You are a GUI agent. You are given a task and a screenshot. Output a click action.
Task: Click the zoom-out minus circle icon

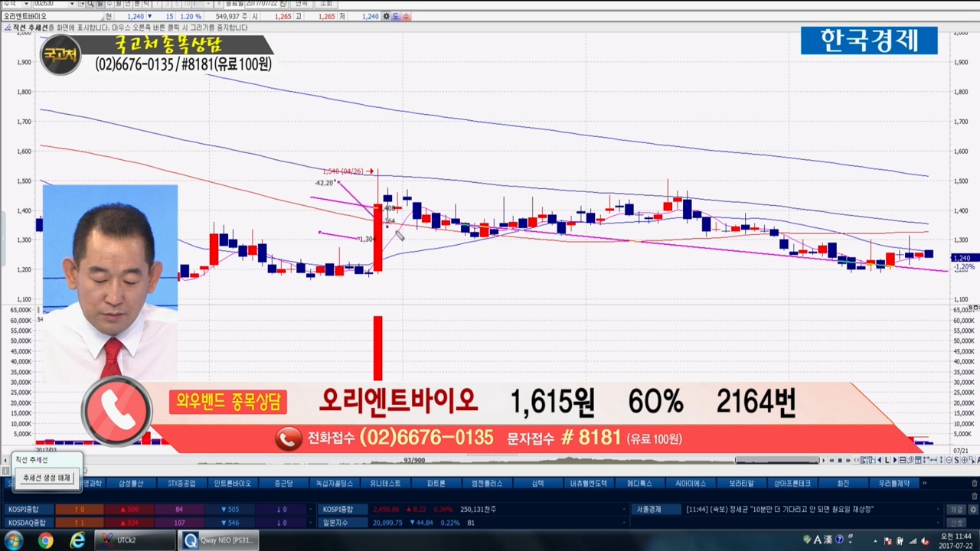tap(948, 460)
